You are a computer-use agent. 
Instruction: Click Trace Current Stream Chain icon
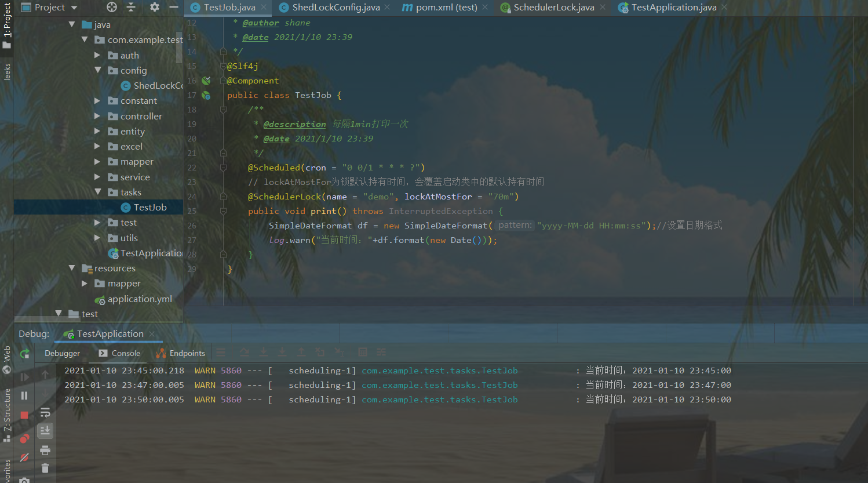pyautogui.click(x=381, y=352)
